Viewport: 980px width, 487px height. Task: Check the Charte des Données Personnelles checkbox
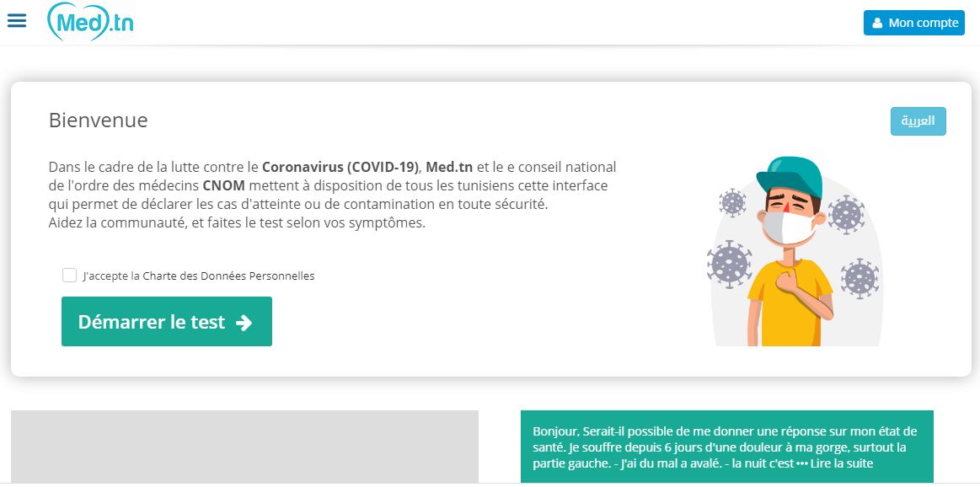(69, 275)
